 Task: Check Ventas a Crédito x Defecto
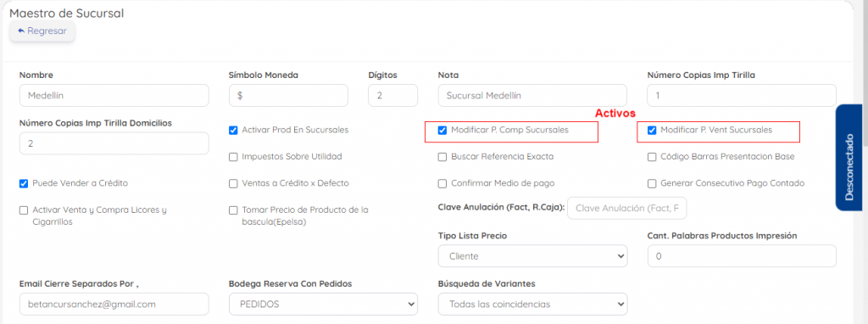[233, 183]
